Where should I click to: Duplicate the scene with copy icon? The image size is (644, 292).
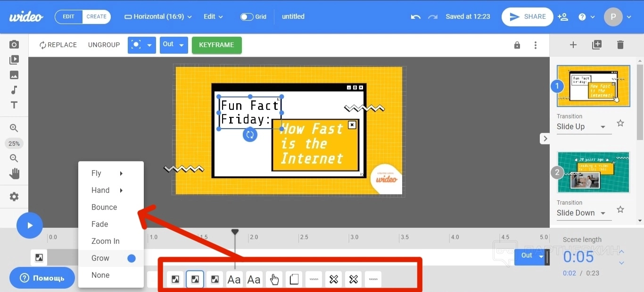coord(596,45)
